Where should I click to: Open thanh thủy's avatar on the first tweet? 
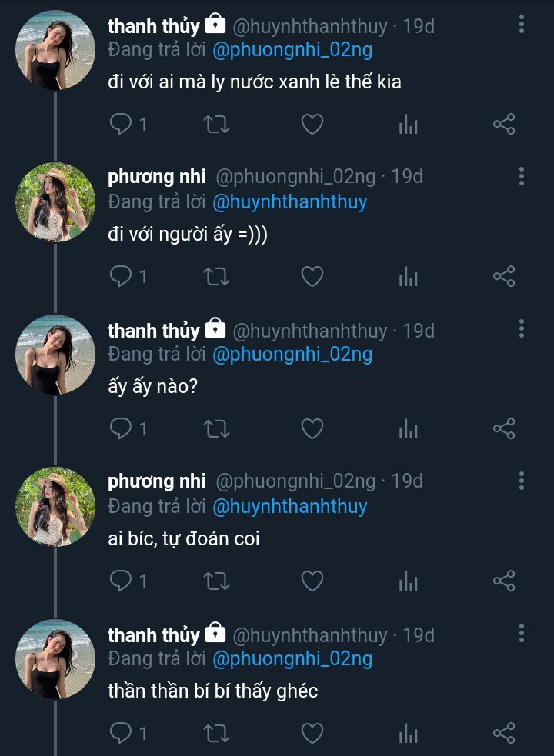55,50
